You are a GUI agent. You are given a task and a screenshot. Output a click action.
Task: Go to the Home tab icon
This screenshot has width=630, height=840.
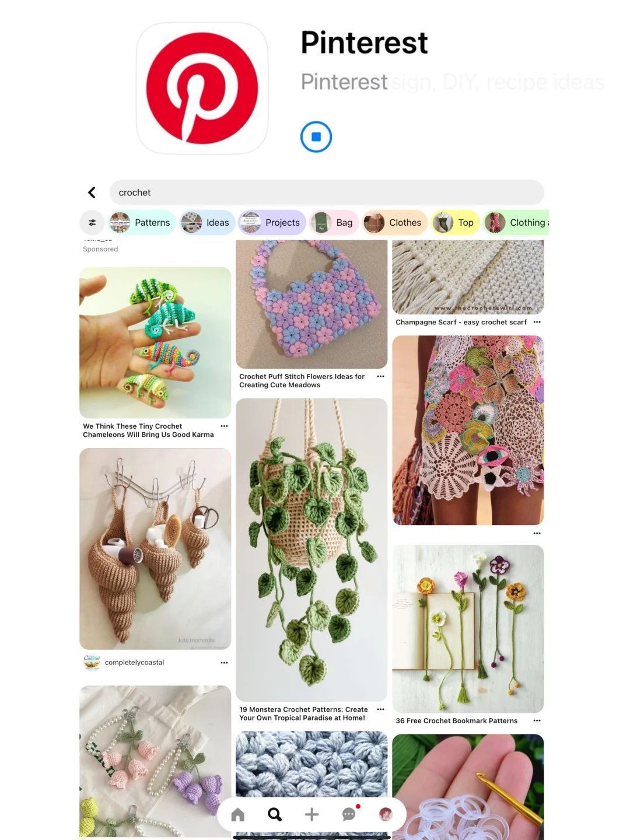pyautogui.click(x=238, y=814)
